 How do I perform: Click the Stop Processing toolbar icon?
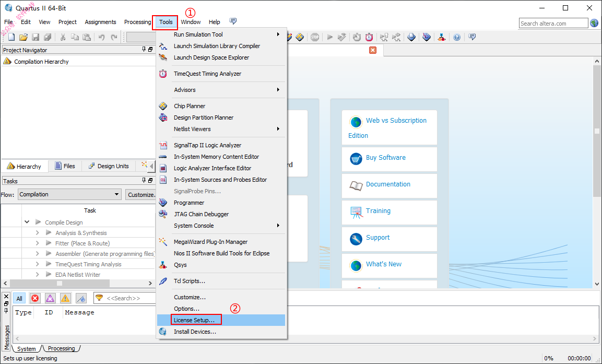pos(315,37)
